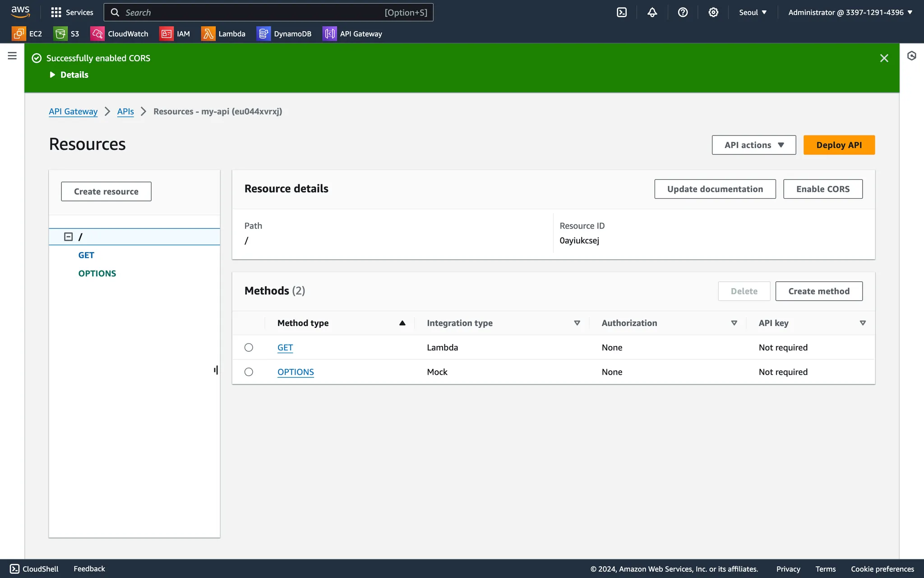The height and width of the screenshot is (578, 924).
Task: Collapse the root resource tree node
Action: pyautogui.click(x=69, y=237)
